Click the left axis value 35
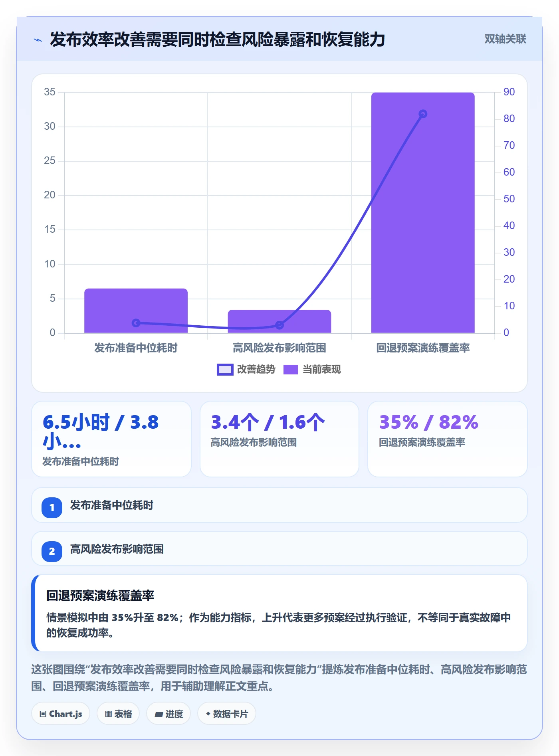Viewport: 559px width, 756px height. tap(50, 92)
